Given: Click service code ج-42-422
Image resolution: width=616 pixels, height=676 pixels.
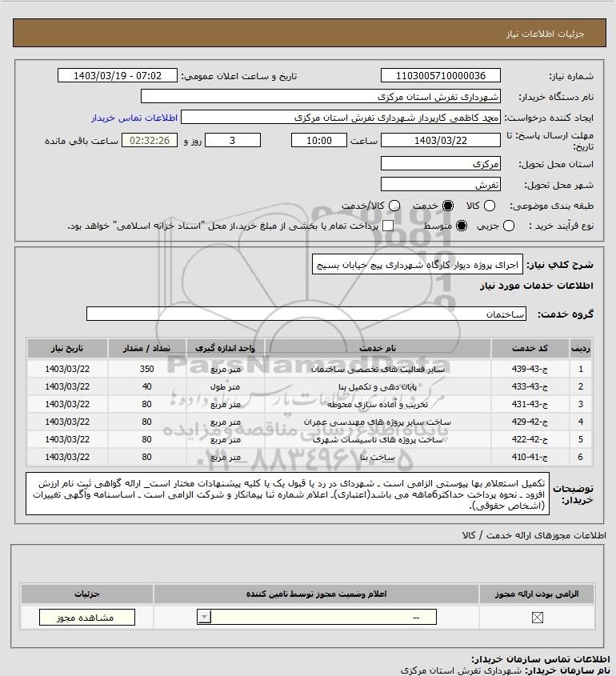Looking at the screenshot, I should (530, 439).
